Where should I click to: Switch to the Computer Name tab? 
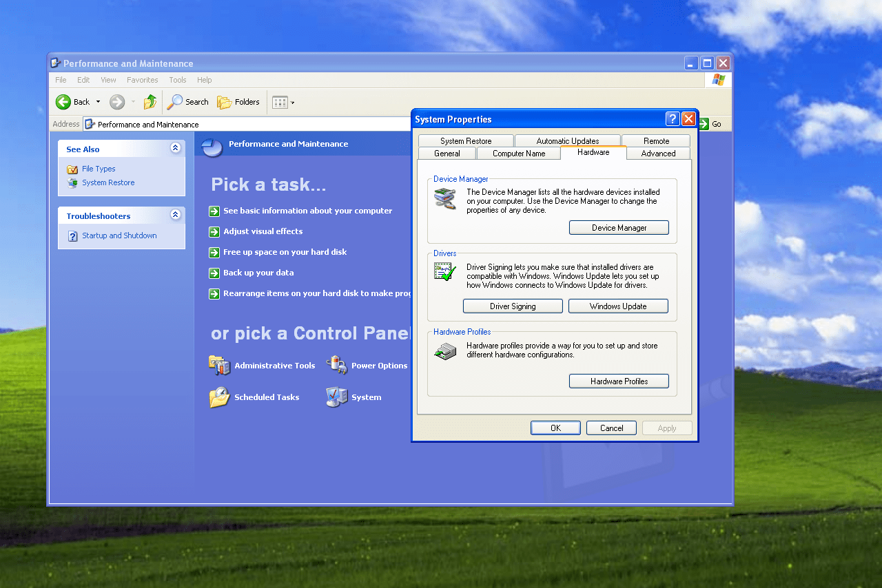click(x=519, y=153)
